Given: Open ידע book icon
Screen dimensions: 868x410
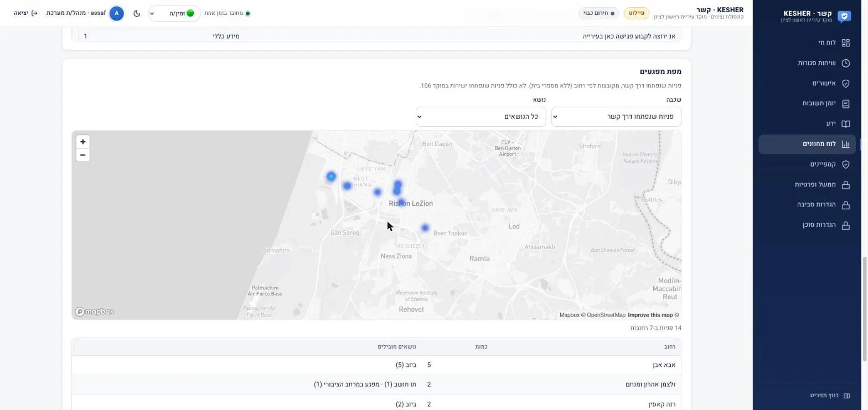Looking at the screenshot, I should 845,124.
